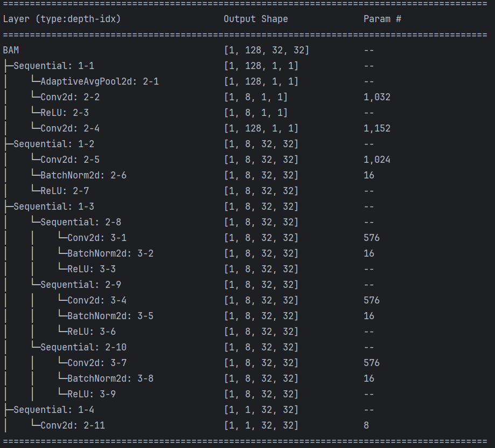Click the "Layer (type:depth-idx)" column header
Viewport: 495px width, 448px height.
pyautogui.click(x=62, y=19)
